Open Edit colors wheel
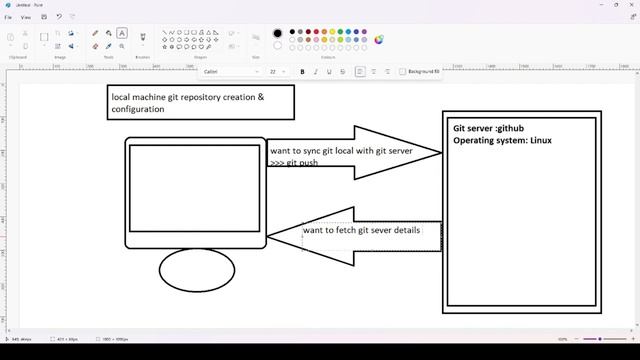This screenshot has height=360, width=640. [379, 39]
